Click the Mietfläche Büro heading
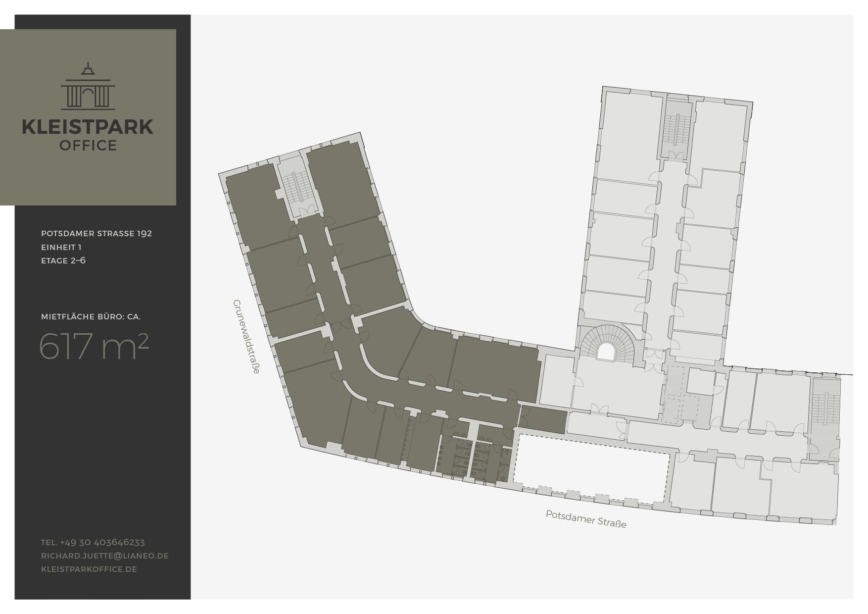Viewport: 868px width, 614px height. [x=91, y=316]
